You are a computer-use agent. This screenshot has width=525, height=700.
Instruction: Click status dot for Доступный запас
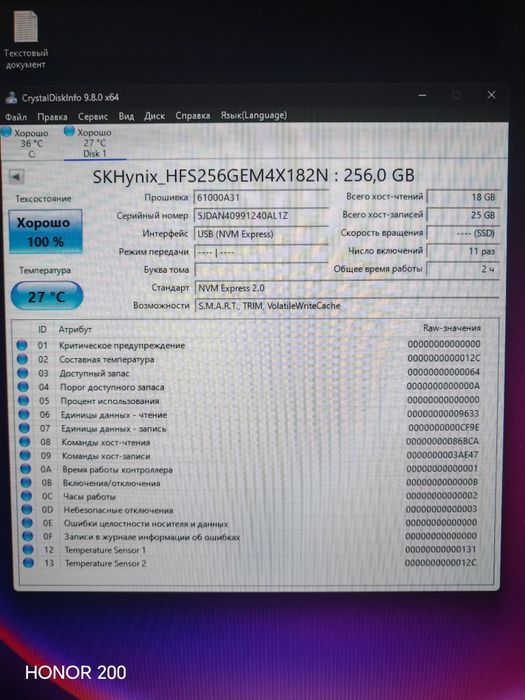(22, 373)
